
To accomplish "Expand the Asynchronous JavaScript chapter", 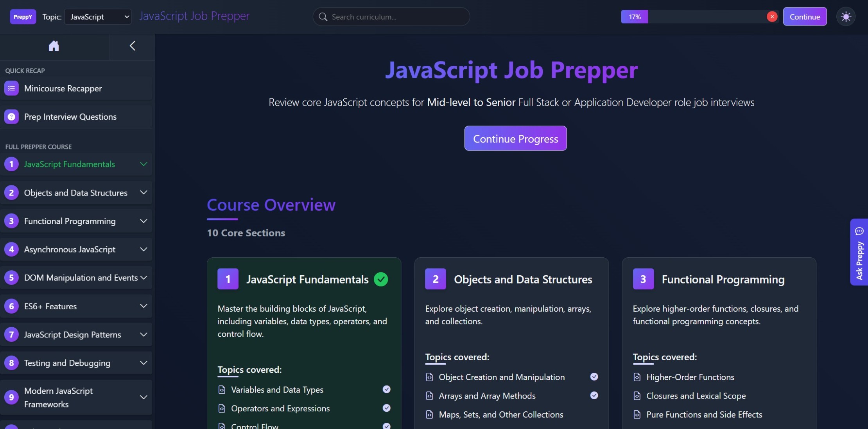I will 143,249.
